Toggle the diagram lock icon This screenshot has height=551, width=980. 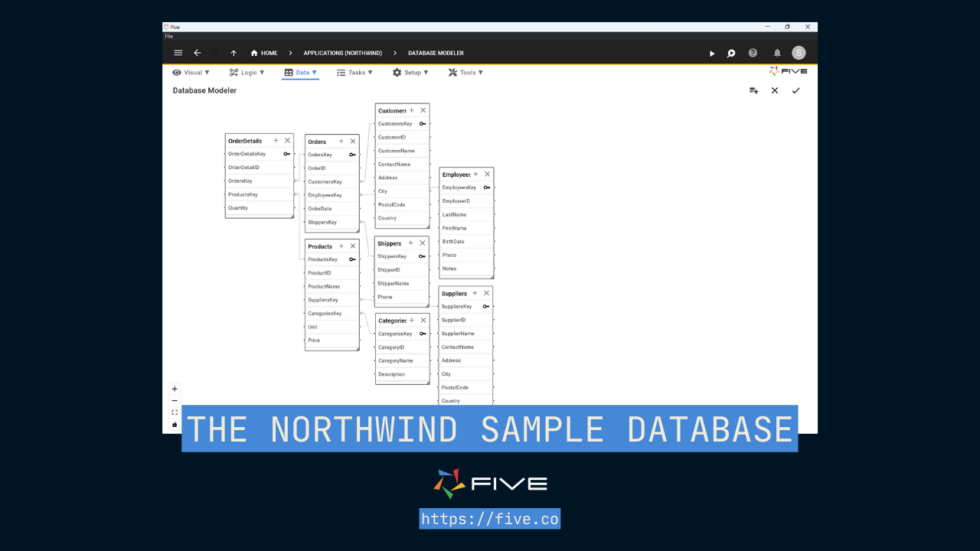coord(175,425)
